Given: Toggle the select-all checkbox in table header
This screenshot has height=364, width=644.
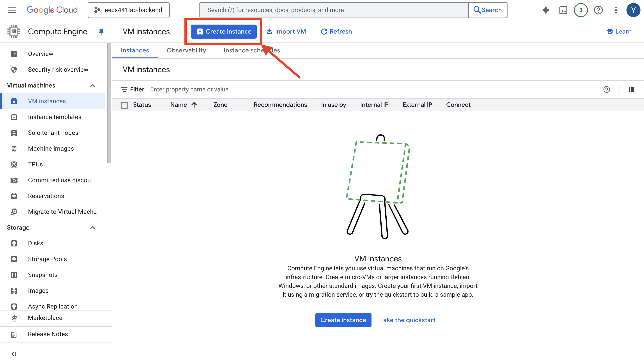Looking at the screenshot, I should coord(124,105).
